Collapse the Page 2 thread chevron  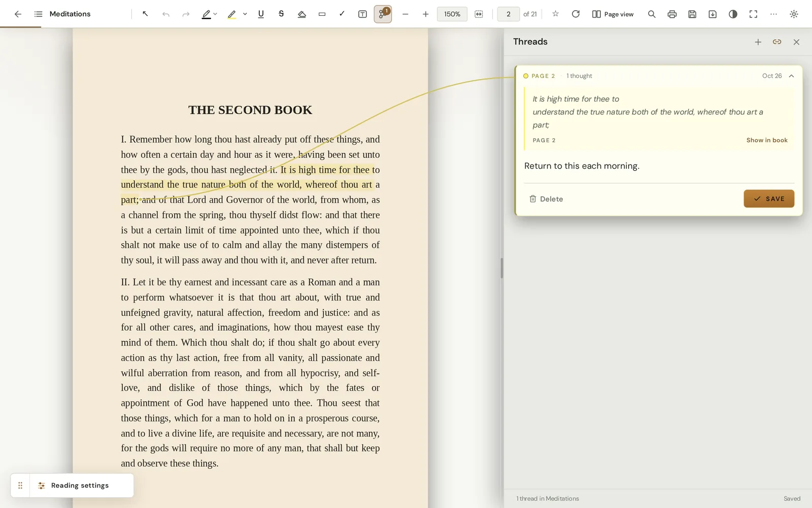(x=791, y=76)
